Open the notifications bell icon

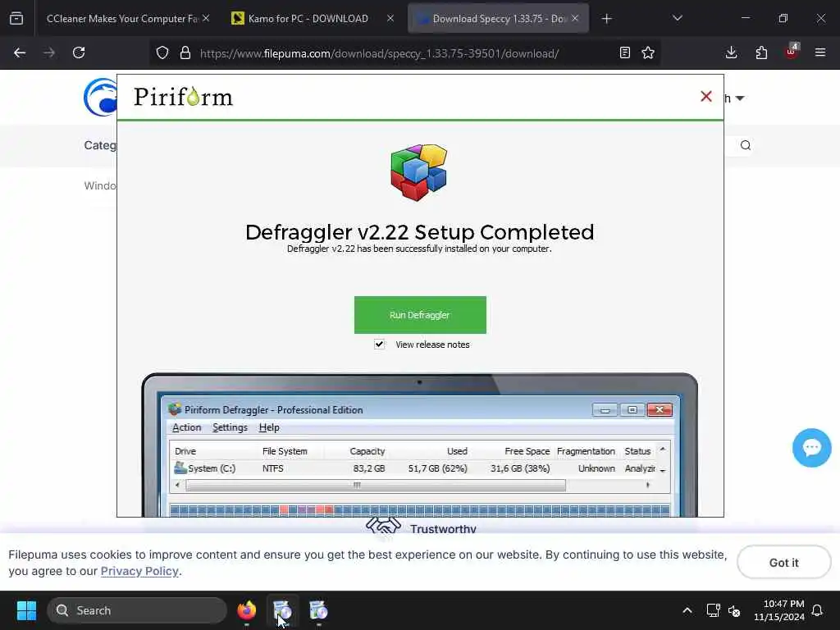click(818, 610)
